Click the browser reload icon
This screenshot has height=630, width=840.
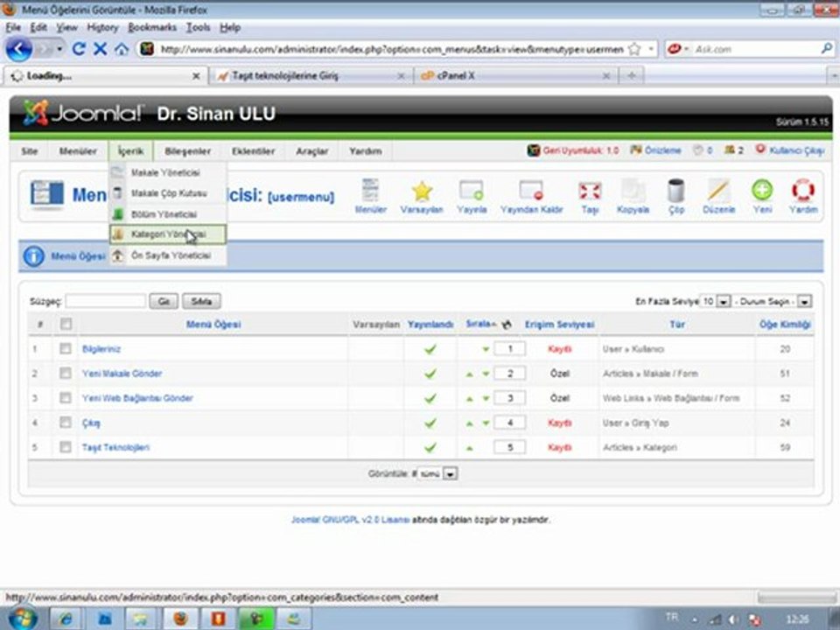pos(79,49)
